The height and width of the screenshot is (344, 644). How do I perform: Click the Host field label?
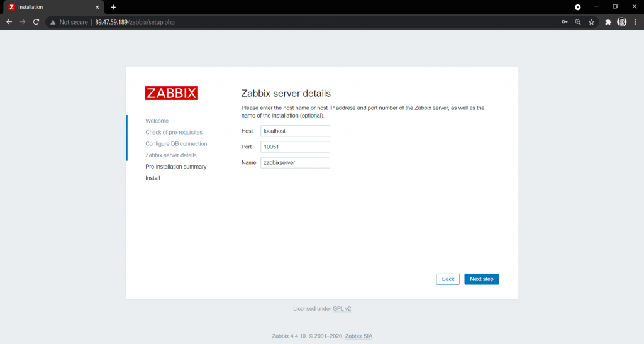[247, 131]
